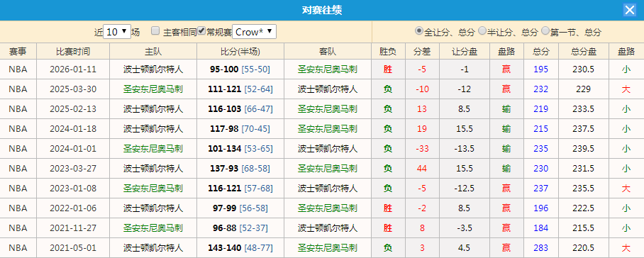Select the 第一节、总分 radio option
Viewport: 644px width, 258px height.
(545, 30)
